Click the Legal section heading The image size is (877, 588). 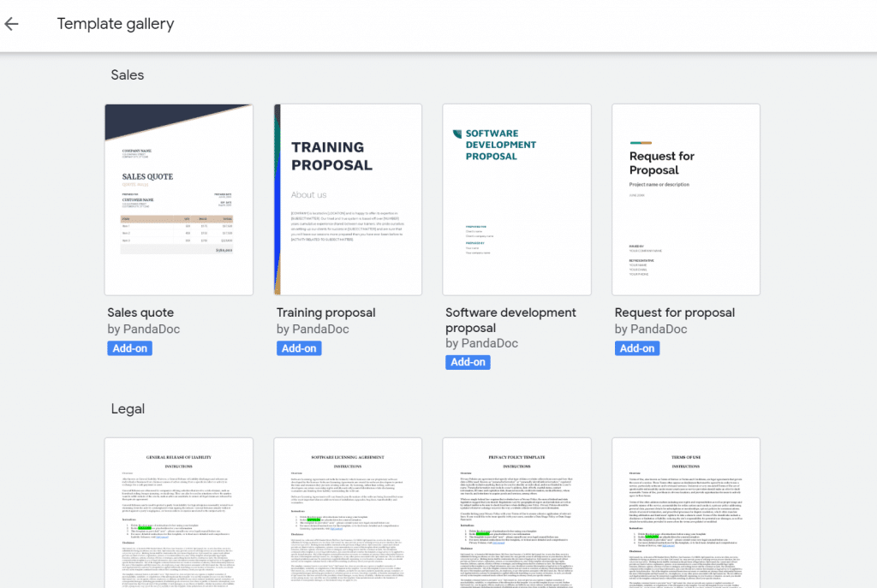point(128,409)
